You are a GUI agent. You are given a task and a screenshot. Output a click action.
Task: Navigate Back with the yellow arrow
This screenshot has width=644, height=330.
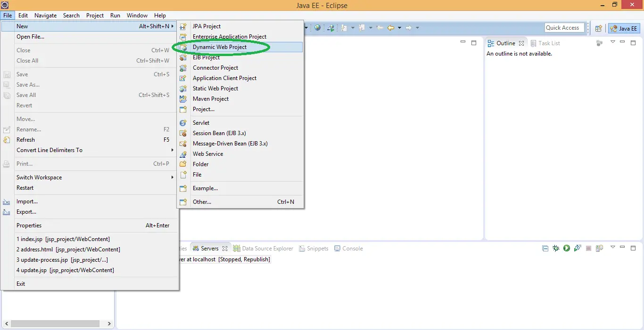pyautogui.click(x=391, y=28)
